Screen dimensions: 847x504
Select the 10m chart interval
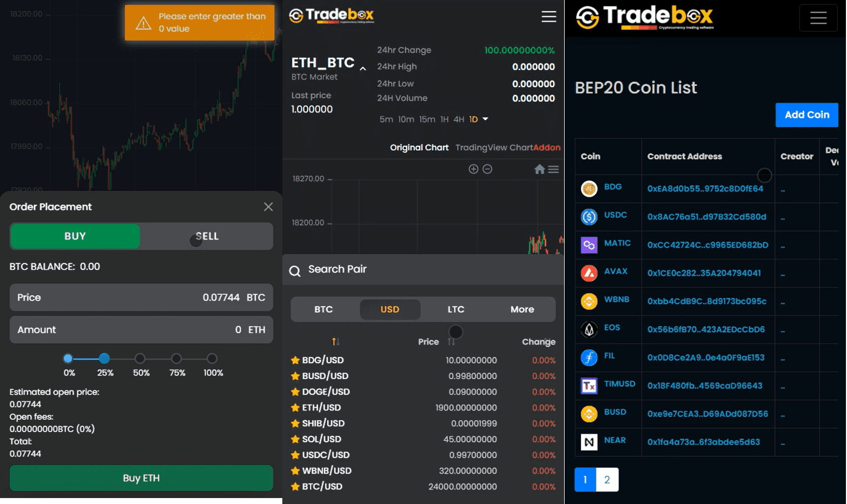(406, 120)
